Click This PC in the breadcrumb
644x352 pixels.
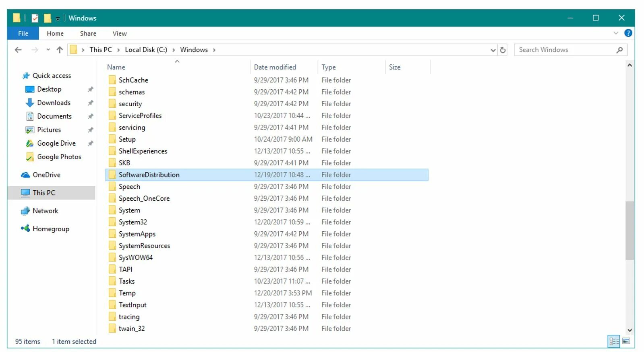(101, 50)
